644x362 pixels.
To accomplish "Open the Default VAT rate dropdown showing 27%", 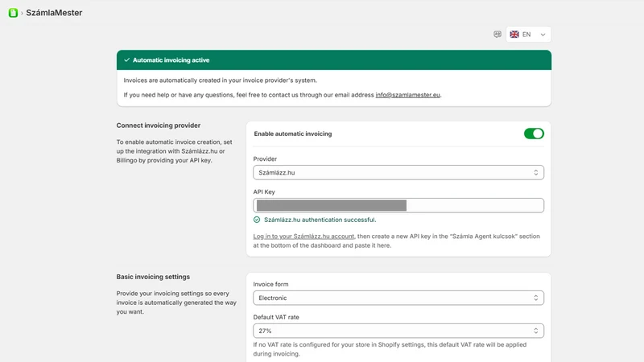I will click(398, 331).
